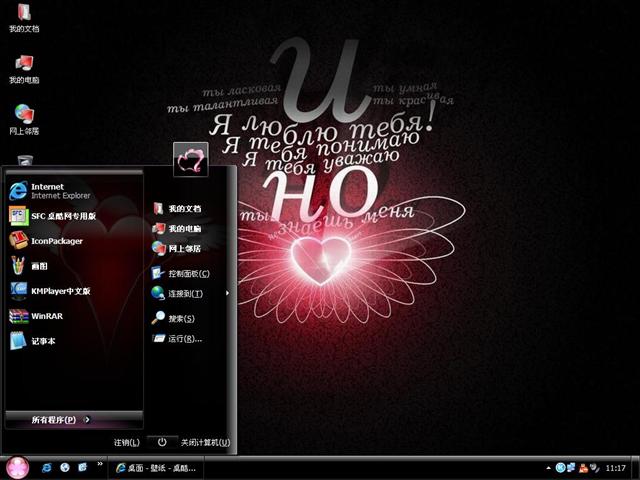640x480 pixels.
Task: Open SFC 桌酷网专用版 in the Start menu
Action: (74, 216)
